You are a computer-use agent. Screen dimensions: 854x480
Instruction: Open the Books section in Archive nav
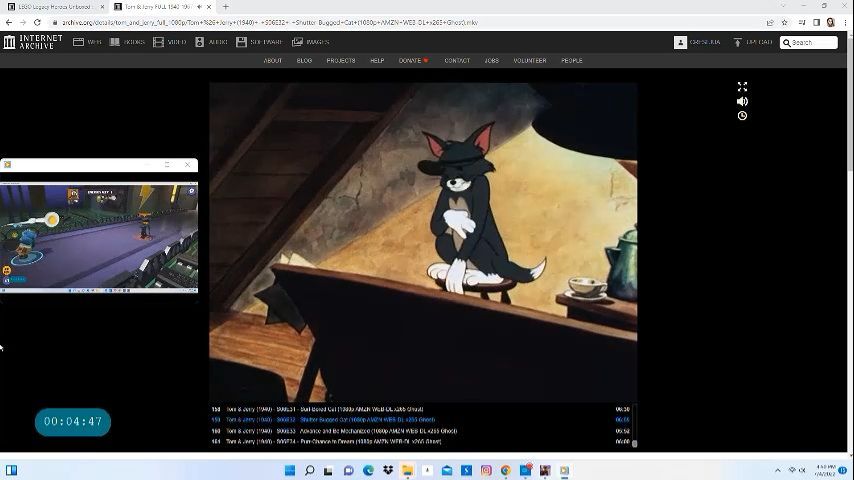(127, 42)
